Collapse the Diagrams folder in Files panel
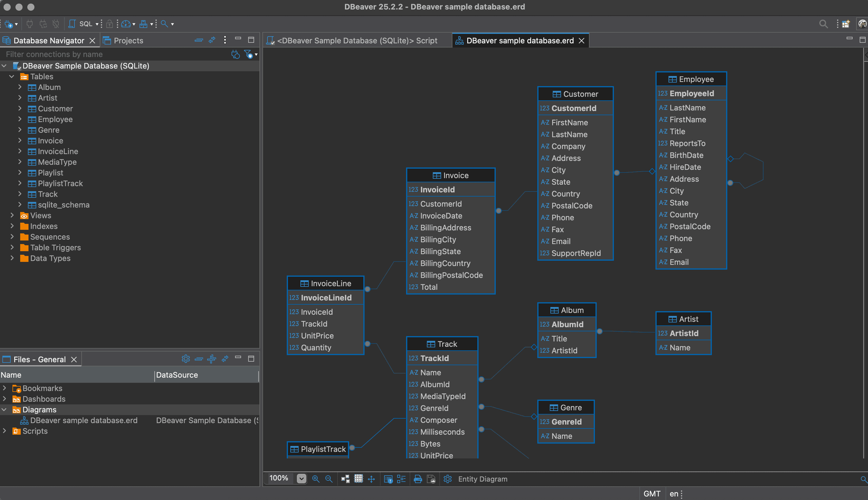This screenshot has width=868, height=500. (x=4, y=409)
